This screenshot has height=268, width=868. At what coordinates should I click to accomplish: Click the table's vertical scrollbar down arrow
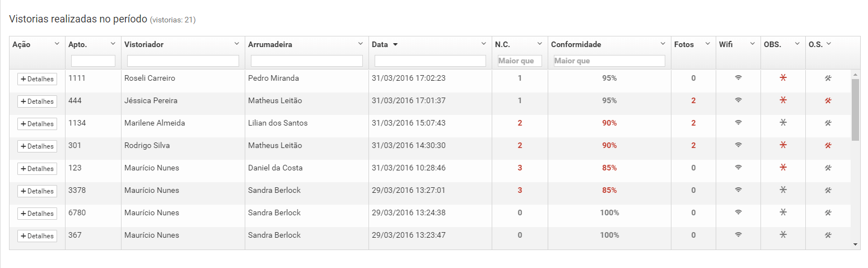pos(855,244)
